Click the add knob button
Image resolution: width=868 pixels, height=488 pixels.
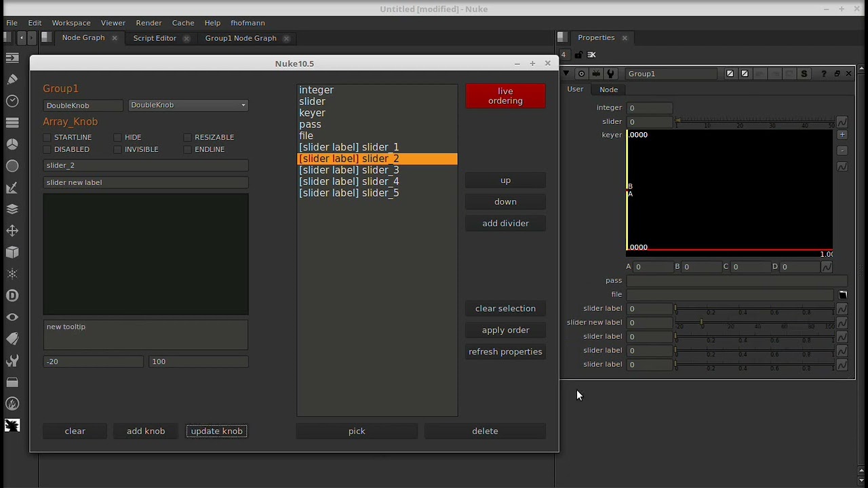[x=146, y=431]
